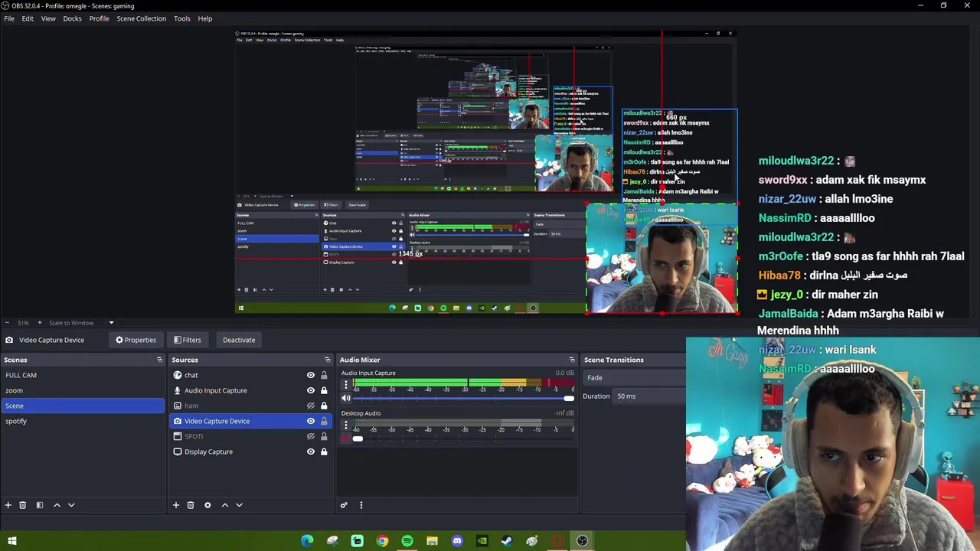
Task: Hide the Audio Input Capture source
Action: 311,390
